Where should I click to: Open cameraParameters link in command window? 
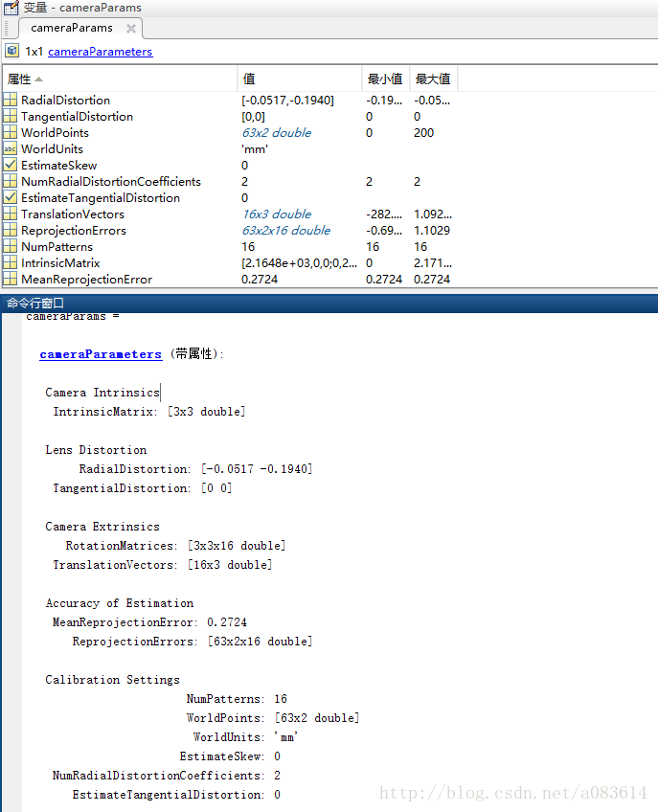(101, 354)
